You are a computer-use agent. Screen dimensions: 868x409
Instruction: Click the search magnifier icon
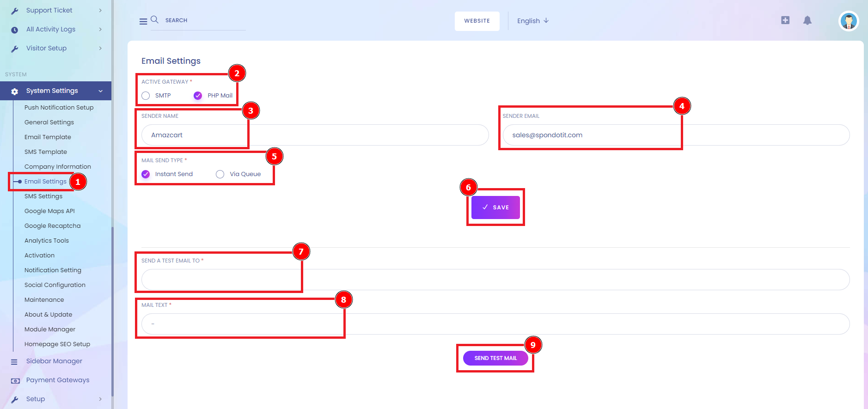[x=155, y=19]
